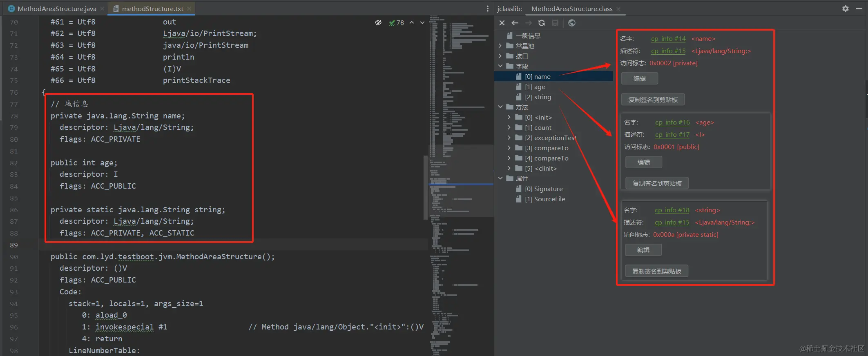Expand the [5] <clinit> method node

(509, 168)
